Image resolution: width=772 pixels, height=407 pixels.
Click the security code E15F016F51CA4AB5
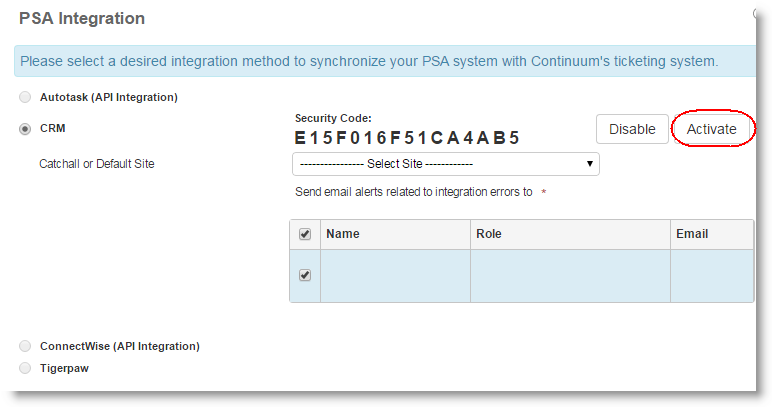click(407, 138)
